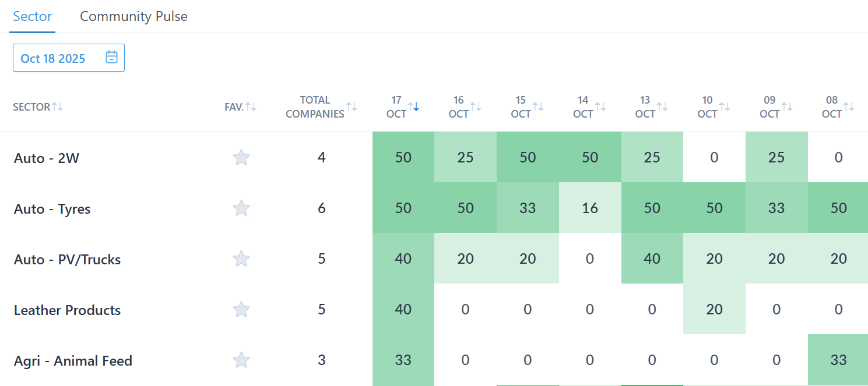
Task: Star the Auto - Tyres sector
Action: point(241,208)
